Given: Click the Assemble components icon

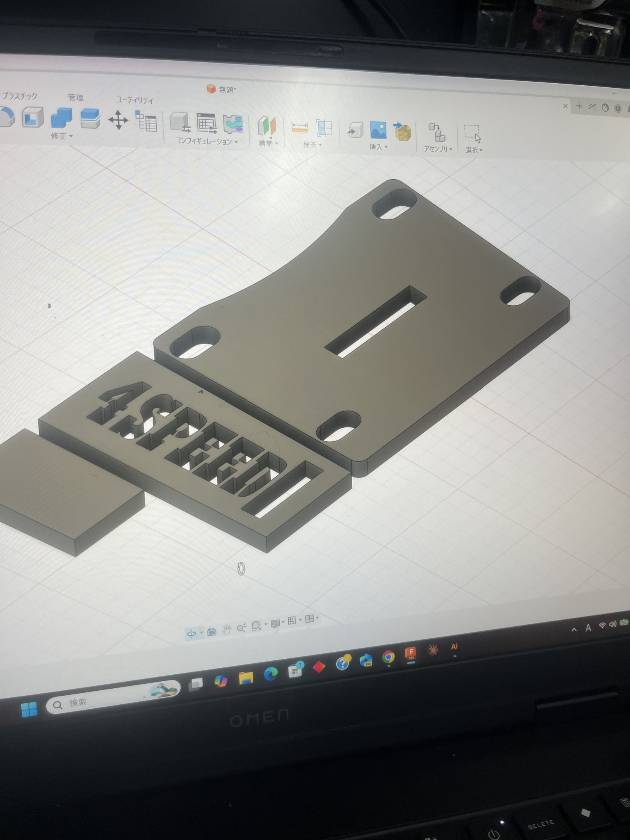Looking at the screenshot, I should click(437, 132).
